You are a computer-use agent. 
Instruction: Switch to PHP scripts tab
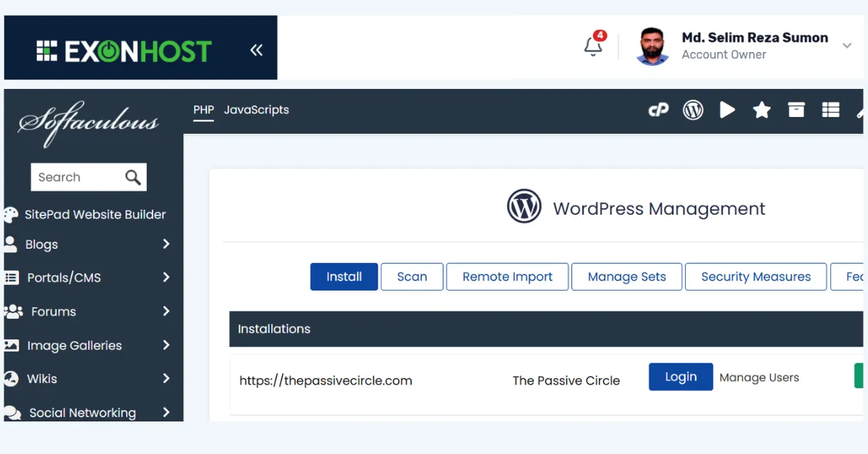204,110
